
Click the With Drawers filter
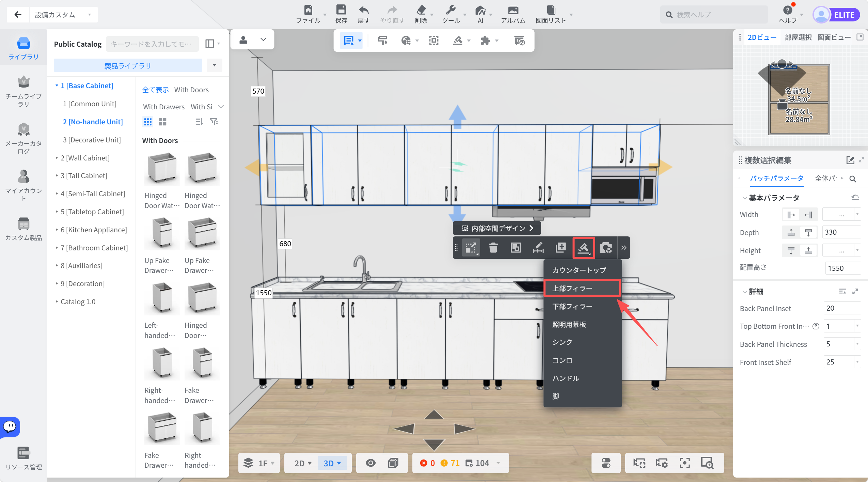[x=164, y=107]
